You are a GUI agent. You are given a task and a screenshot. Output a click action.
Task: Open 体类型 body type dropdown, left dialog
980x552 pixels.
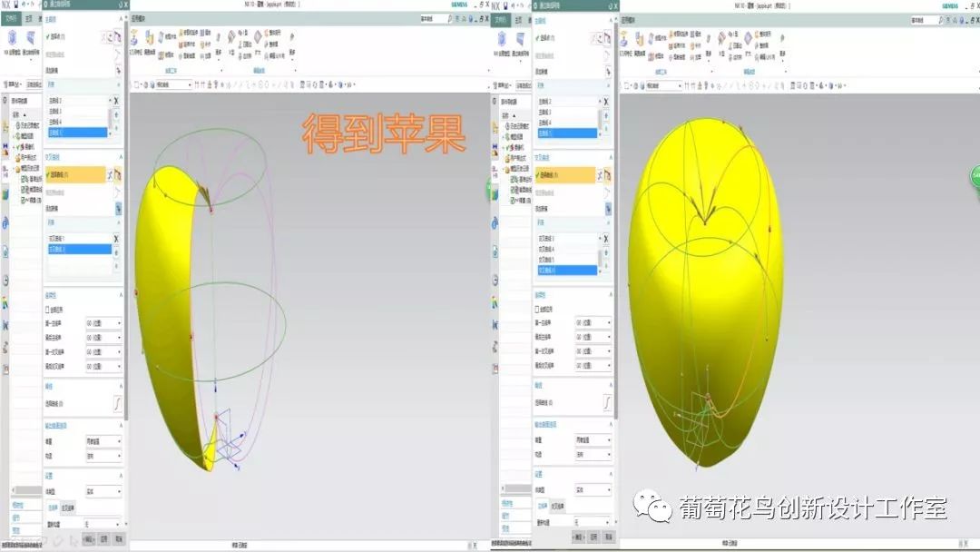(x=103, y=491)
